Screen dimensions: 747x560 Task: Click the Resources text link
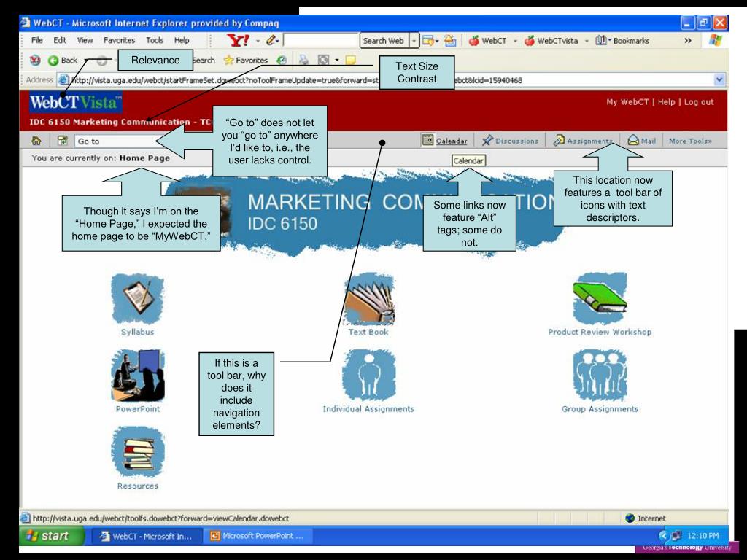tap(138, 486)
